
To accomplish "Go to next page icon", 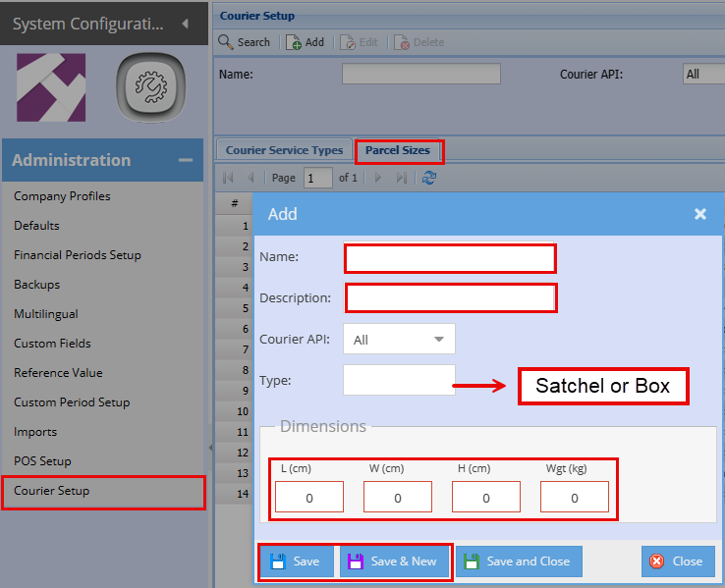I will [378, 178].
